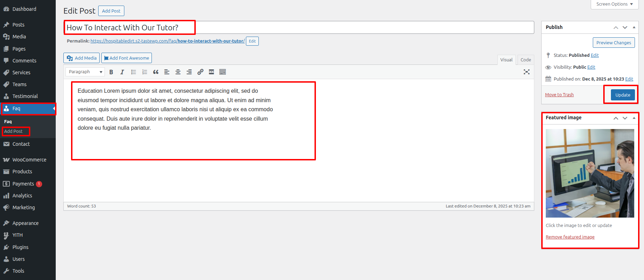Toggle the Publish panel collapse triangle
Screen dimensions: 644x280
point(634,27)
